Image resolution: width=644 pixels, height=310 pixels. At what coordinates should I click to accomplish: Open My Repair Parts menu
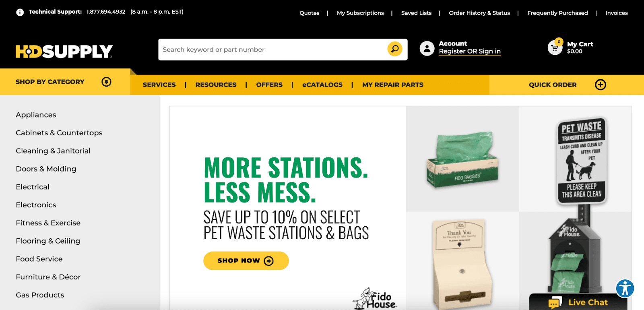[392, 85]
